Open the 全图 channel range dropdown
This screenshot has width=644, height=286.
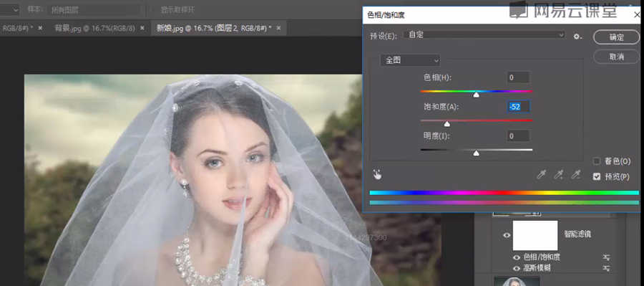click(410, 60)
